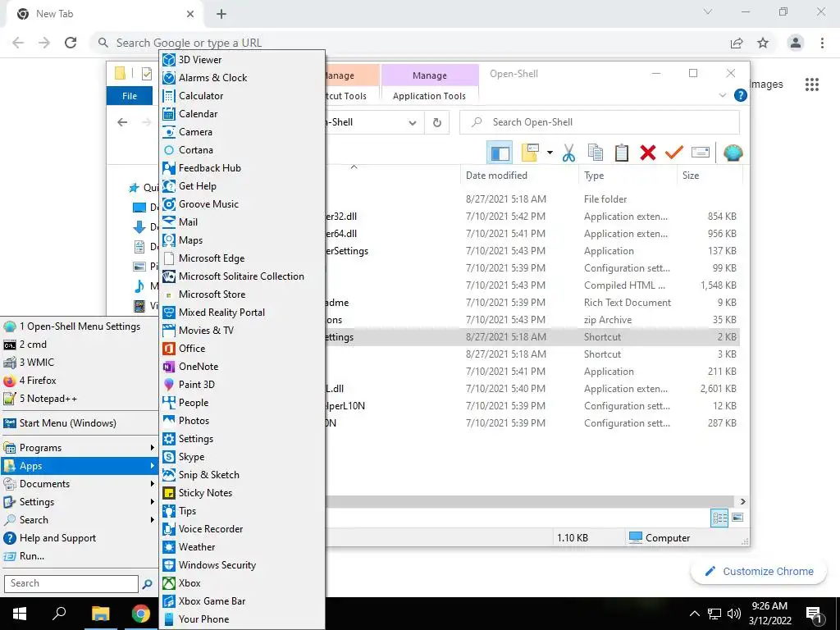Open the Run... dialog entry
This screenshot has height=630, width=840.
(x=79, y=556)
